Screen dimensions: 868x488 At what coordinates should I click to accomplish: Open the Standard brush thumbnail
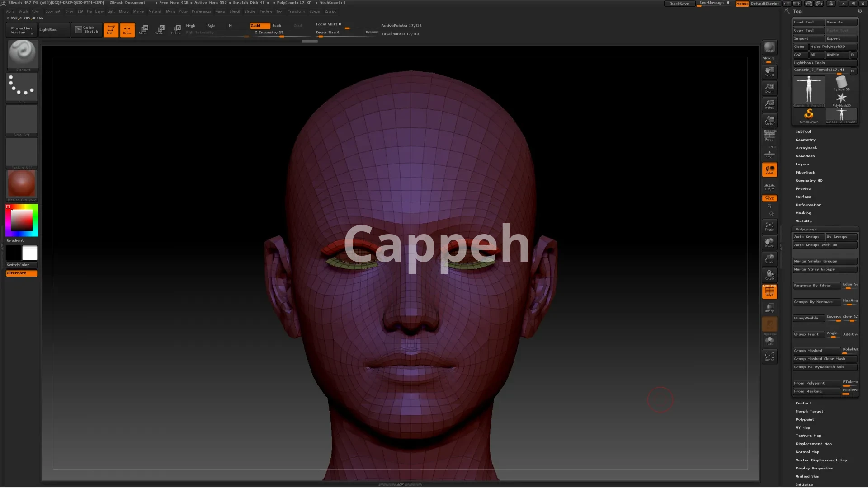(22, 54)
